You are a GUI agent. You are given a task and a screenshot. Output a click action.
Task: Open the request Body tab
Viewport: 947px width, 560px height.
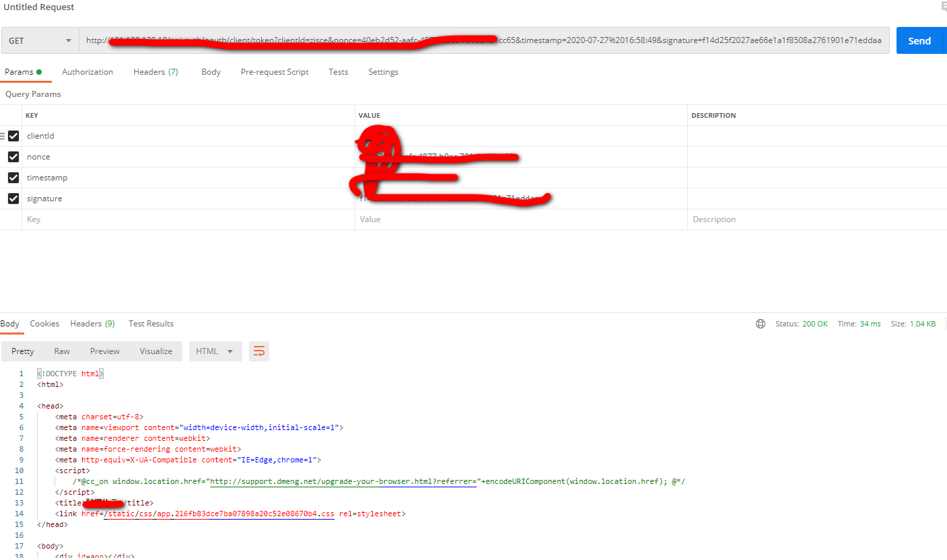[211, 72]
